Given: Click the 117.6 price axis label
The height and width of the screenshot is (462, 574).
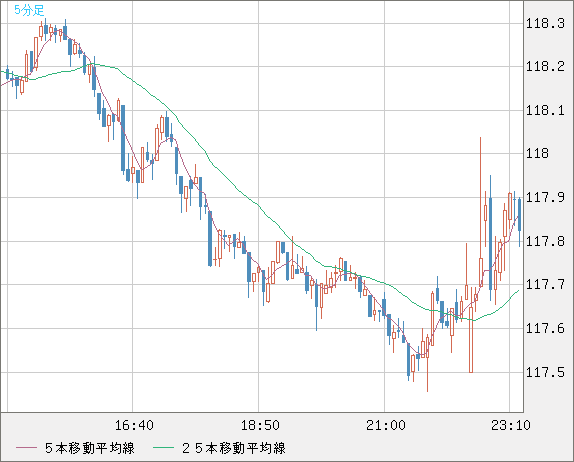Looking at the screenshot, I should pos(545,328).
